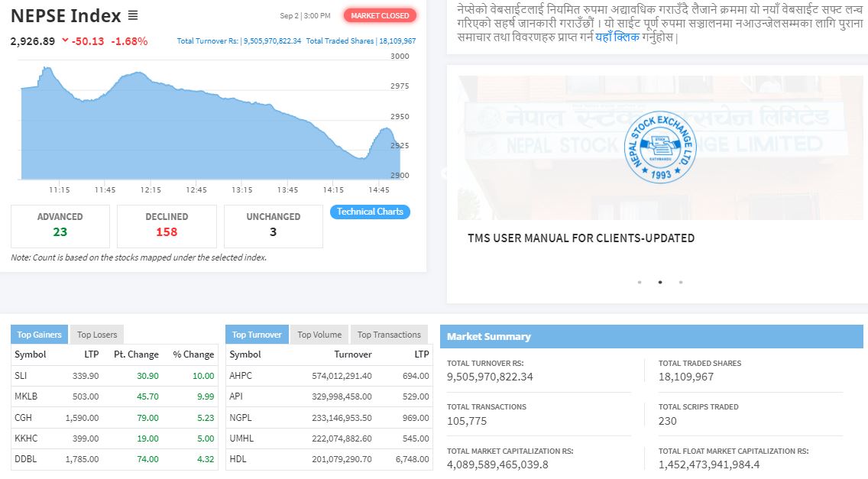868x479 pixels.
Task: Click symbol SLI in Top Gainers
Action: pos(21,375)
